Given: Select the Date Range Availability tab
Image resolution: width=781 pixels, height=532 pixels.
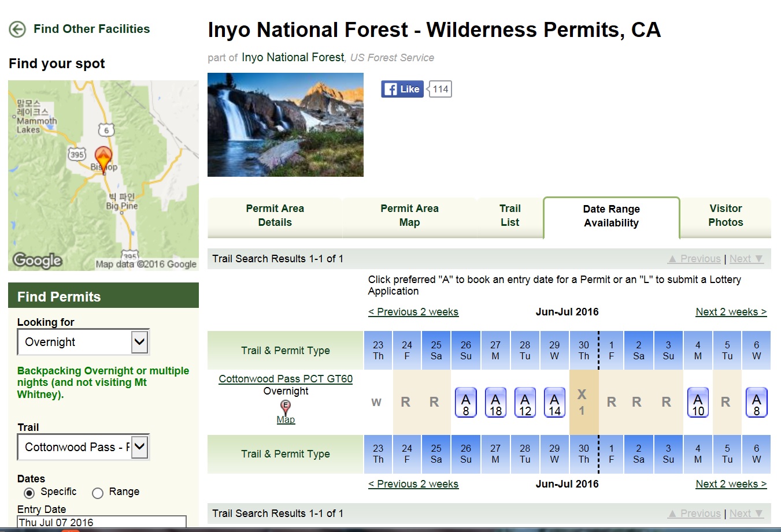Looking at the screenshot, I should [612, 217].
